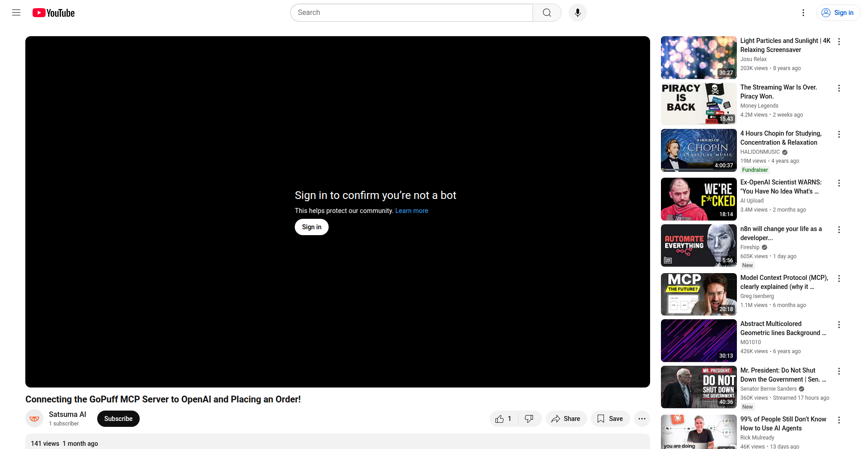This screenshot has width=868, height=449.
Task: Click Sign in button inside player
Action: (x=311, y=227)
